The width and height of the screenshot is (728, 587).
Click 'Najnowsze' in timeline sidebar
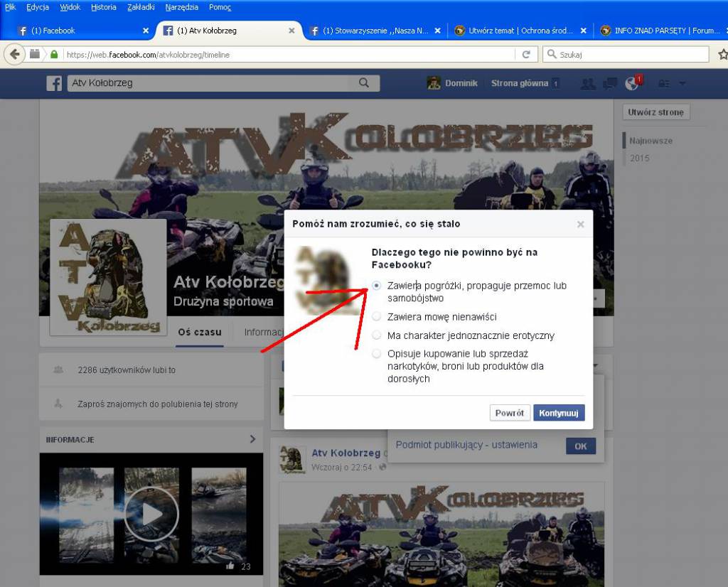click(x=651, y=141)
